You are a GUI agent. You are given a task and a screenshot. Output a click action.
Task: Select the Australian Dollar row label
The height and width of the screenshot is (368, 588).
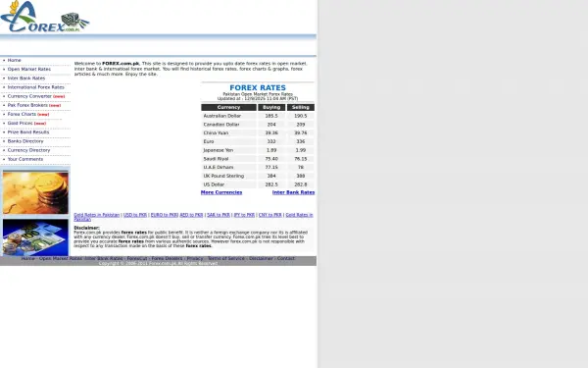(x=222, y=116)
